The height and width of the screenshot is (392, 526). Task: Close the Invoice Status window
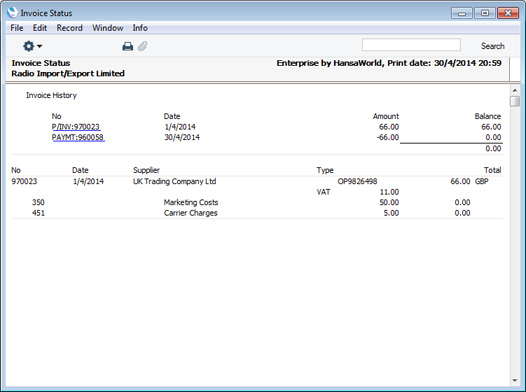(x=508, y=13)
